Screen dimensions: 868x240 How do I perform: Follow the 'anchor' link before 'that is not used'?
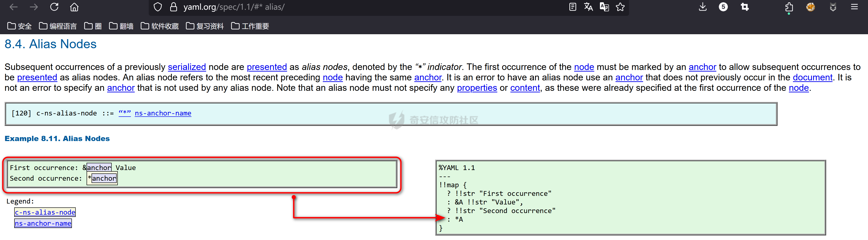121,88
